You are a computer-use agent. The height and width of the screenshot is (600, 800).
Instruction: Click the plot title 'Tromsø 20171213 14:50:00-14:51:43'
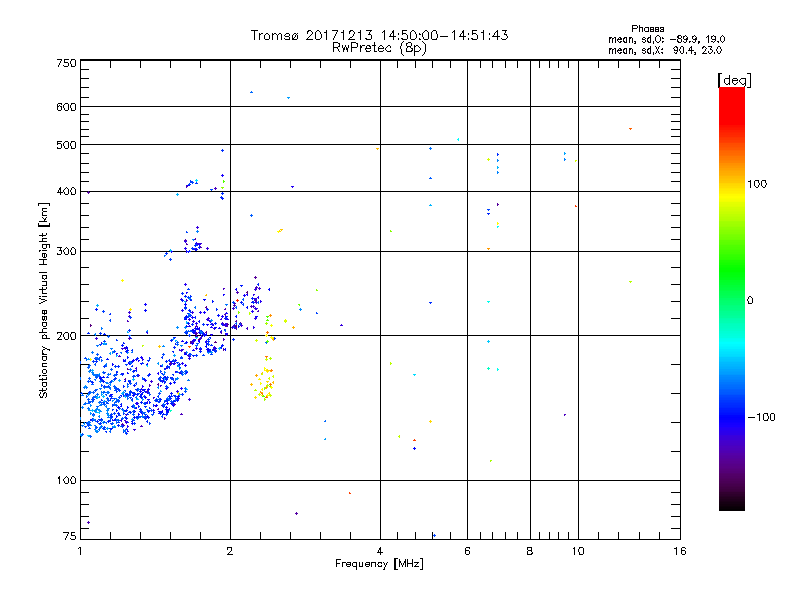(x=379, y=35)
